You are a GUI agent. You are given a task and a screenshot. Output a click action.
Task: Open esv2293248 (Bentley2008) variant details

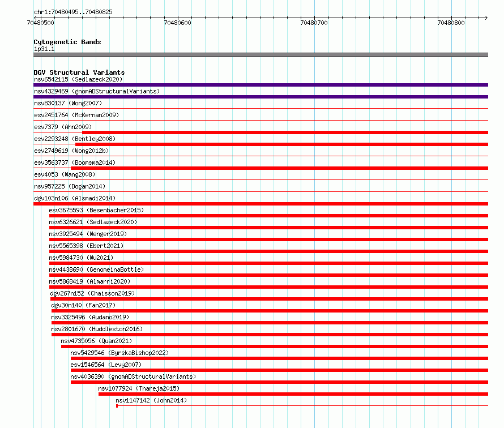tap(75, 139)
